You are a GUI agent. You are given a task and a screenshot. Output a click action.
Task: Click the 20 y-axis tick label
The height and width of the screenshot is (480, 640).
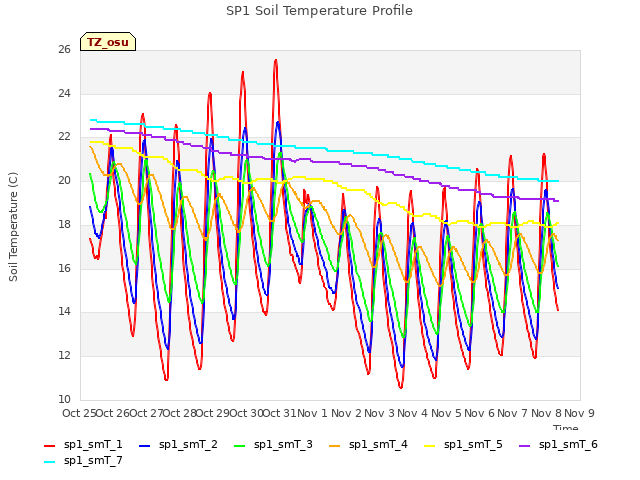click(64, 180)
